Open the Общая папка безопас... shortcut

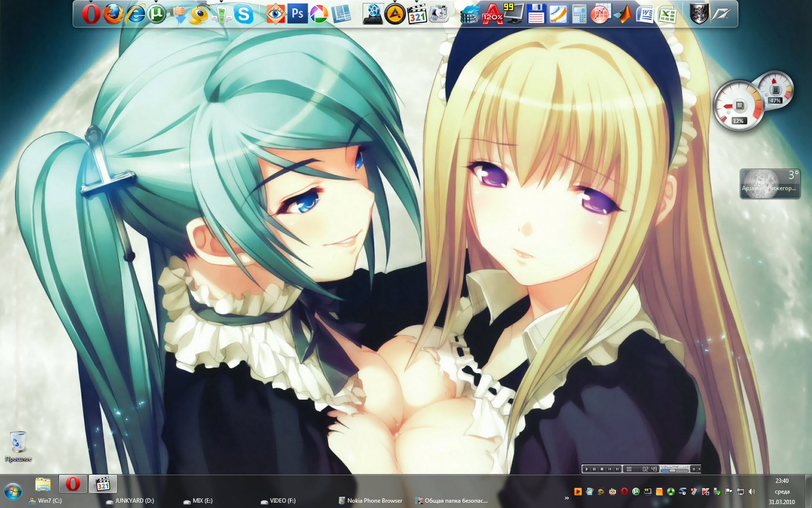click(x=452, y=501)
